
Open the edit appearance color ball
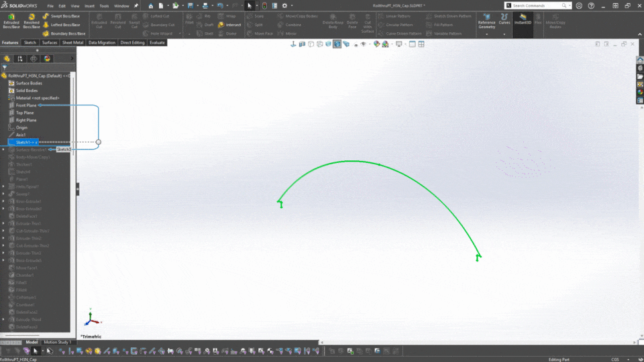tap(377, 44)
